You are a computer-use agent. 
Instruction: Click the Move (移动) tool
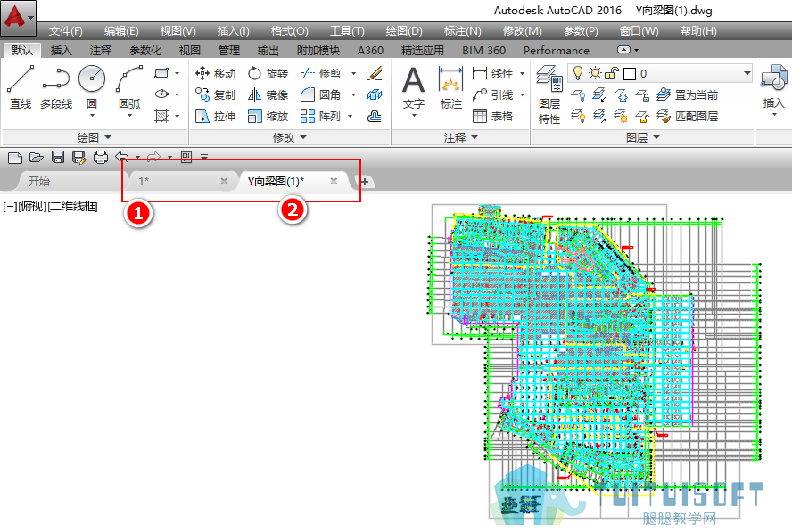[x=215, y=74]
